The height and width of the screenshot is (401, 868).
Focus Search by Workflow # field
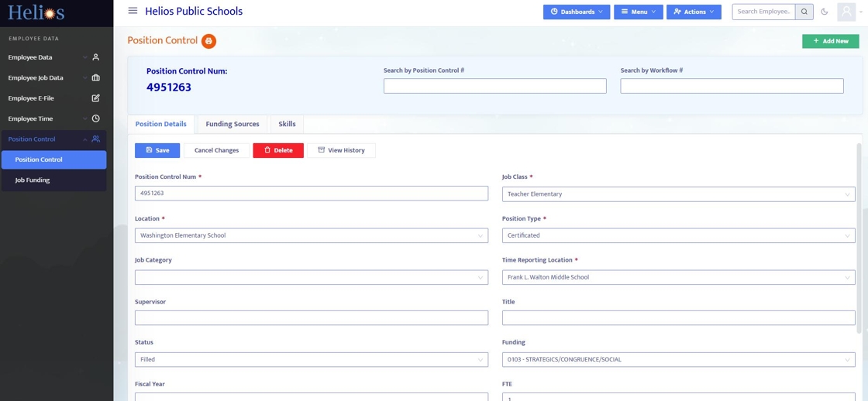732,86
